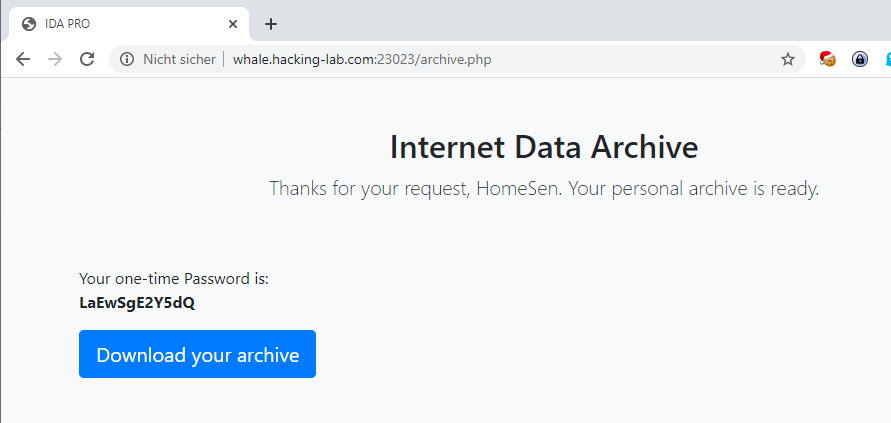Open the blue ghost extension icon
The width and height of the screenshot is (891, 423).
tap(887, 59)
